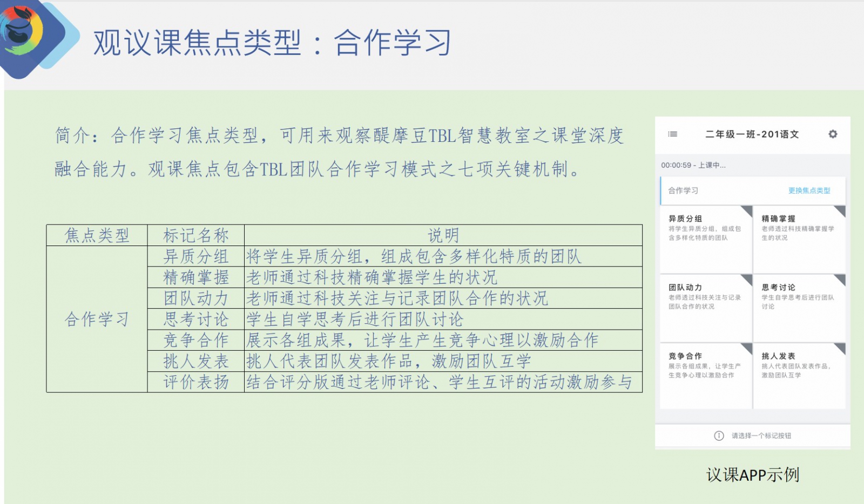Click the 00:00:59 上课中 timer status
This screenshot has width=864, height=504.
[x=693, y=165]
